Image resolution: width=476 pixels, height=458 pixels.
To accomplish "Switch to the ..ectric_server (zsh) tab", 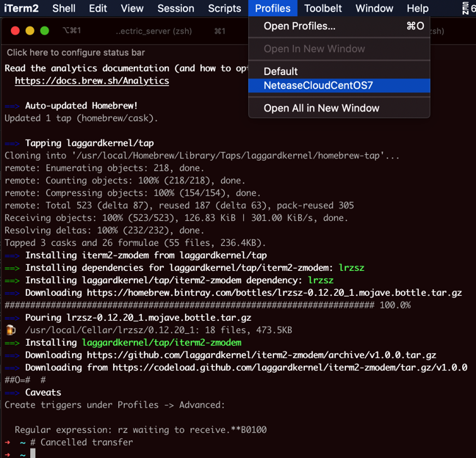I will [154, 31].
